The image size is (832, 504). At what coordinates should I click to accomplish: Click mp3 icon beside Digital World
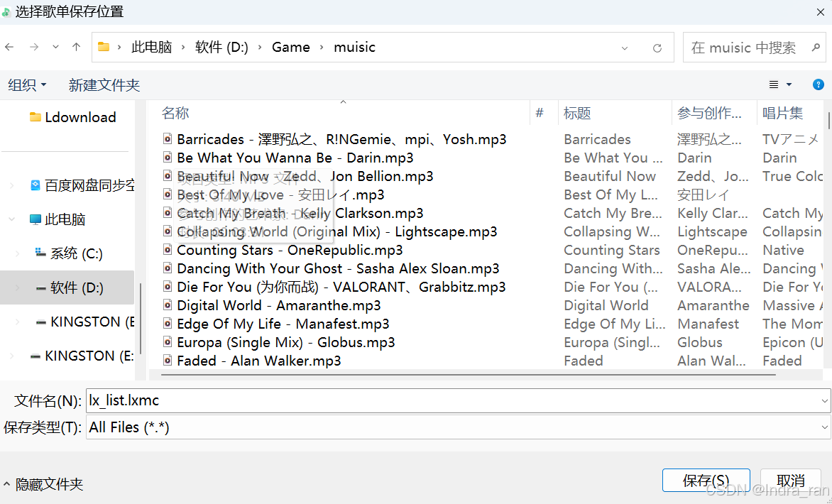(167, 305)
